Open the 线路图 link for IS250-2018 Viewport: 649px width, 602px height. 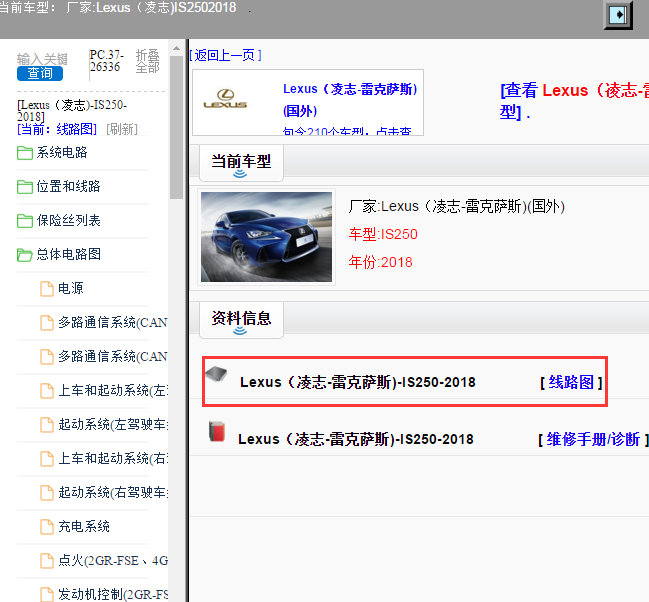click(571, 382)
